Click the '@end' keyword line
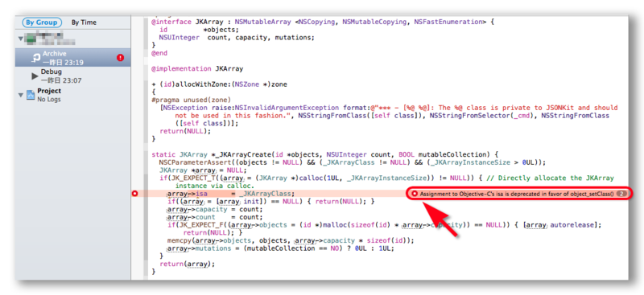Screen dimensions: 644x295 point(159,53)
